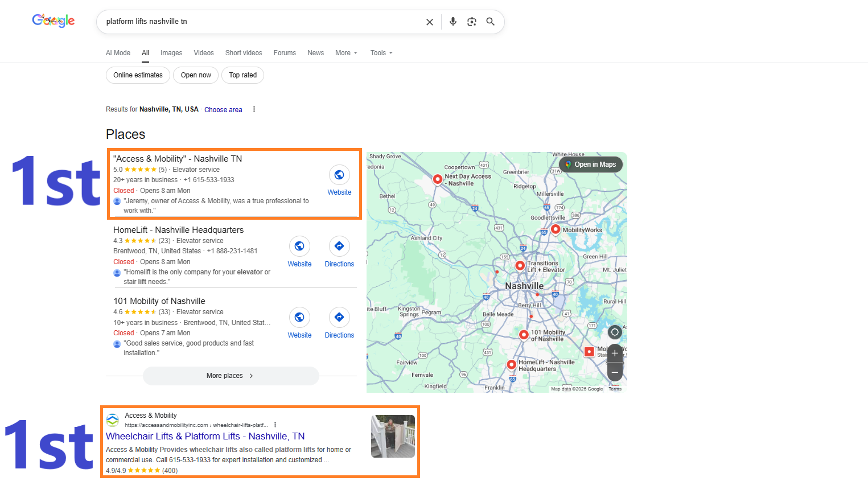Switch to AI Mode tab
Image resolution: width=868 pixels, height=481 pixels.
[x=118, y=53]
